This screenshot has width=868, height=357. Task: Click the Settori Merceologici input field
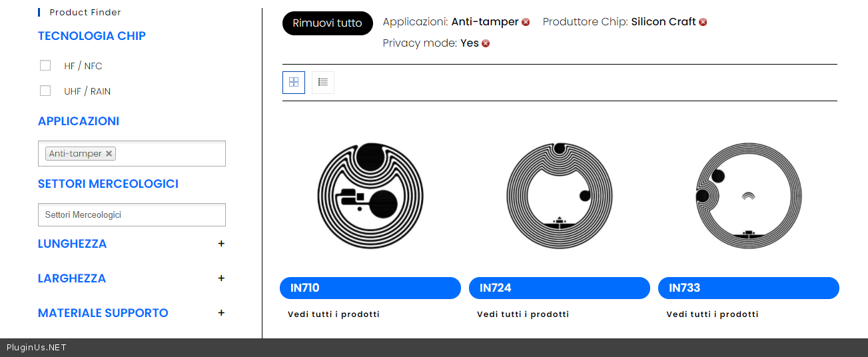(x=132, y=215)
